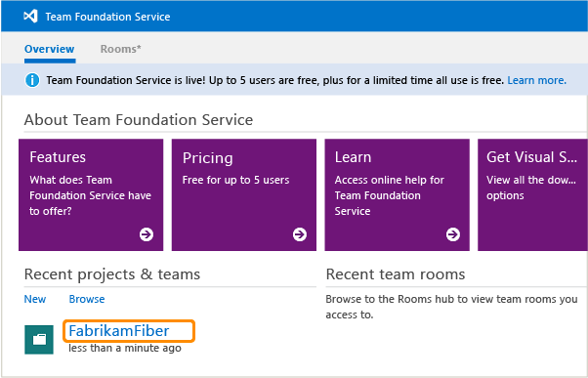Click the 'Recent projects & teams' heading
The height and width of the screenshot is (378, 588).
click(x=112, y=274)
